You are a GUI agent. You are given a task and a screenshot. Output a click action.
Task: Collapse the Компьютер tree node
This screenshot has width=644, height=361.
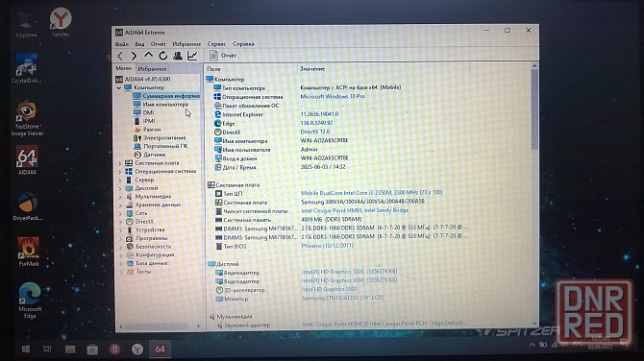tap(118, 87)
